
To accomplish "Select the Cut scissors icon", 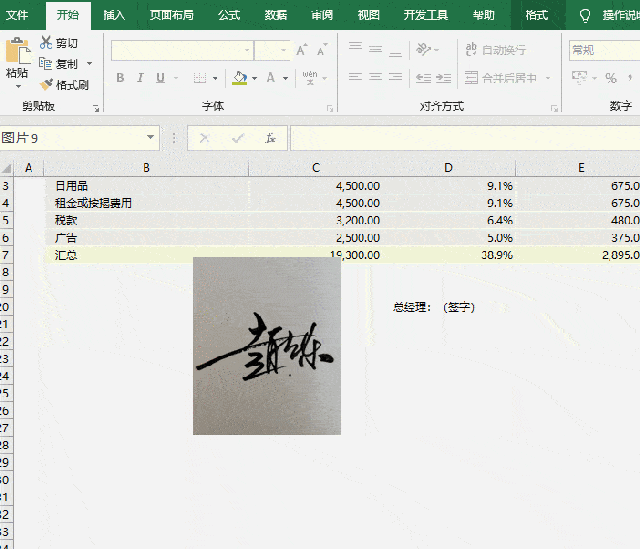I will [46, 42].
